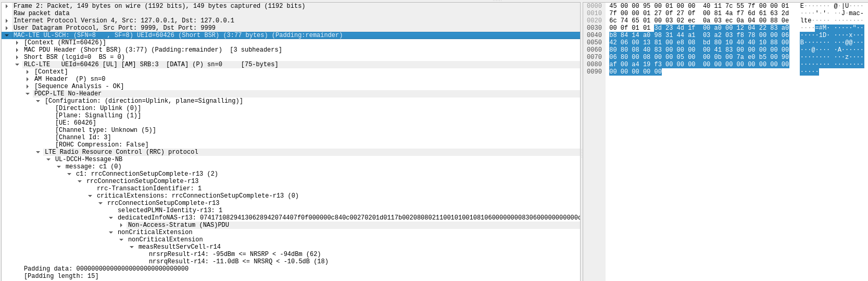Viewport: 868px width, 281px height.
Task: Collapse the MAC-LTE UL-SCH section
Action: click(x=6, y=35)
